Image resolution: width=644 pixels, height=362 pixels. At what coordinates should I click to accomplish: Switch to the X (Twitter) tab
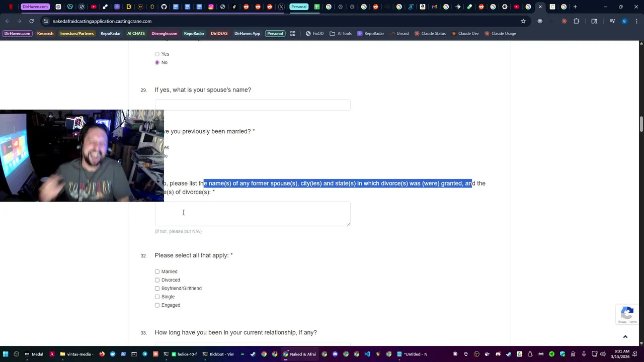coord(281,7)
